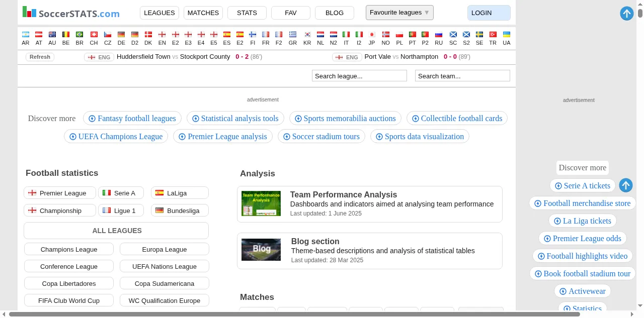The width and height of the screenshot is (644, 318).
Task: Open the Germany flag labelled DE
Action: 121,35
